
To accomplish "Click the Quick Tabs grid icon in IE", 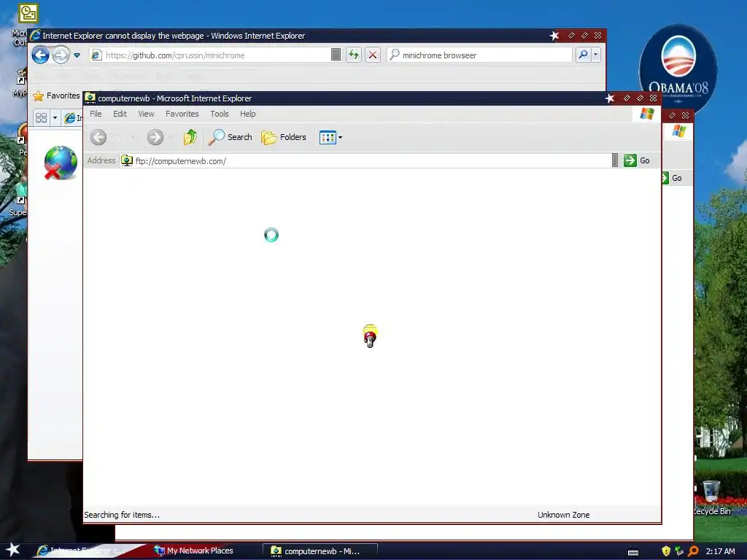I will [42, 117].
